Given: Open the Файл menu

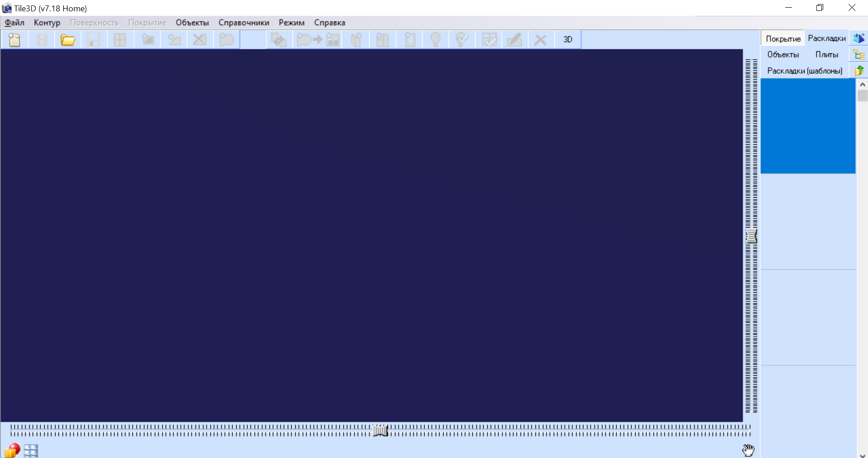Looking at the screenshot, I should pyautogui.click(x=14, y=23).
